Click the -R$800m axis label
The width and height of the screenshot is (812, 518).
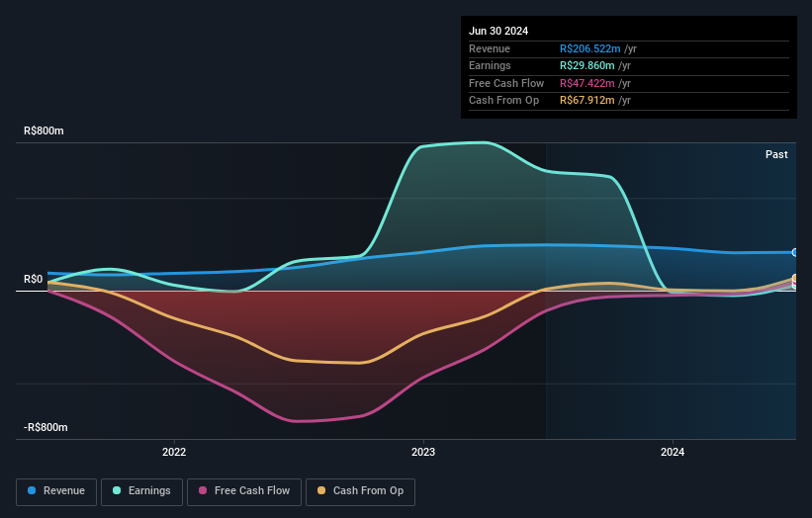pyautogui.click(x=45, y=427)
